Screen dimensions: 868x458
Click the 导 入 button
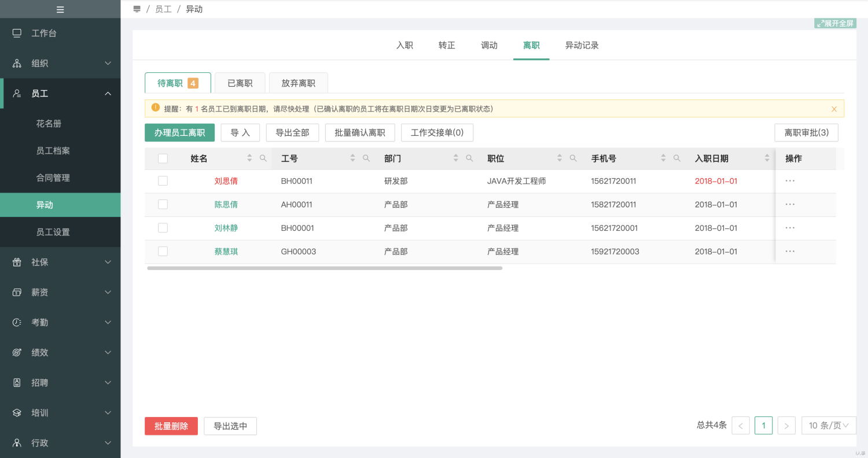click(x=240, y=132)
